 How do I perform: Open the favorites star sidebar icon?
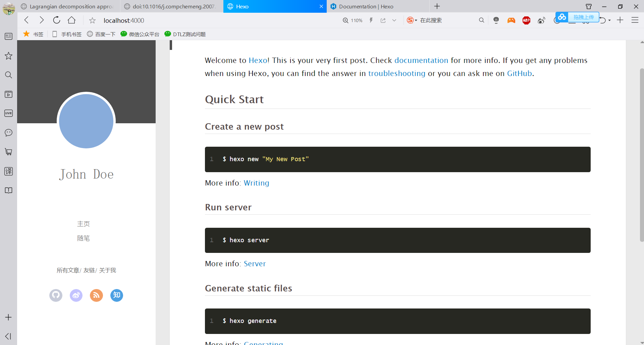tap(9, 56)
